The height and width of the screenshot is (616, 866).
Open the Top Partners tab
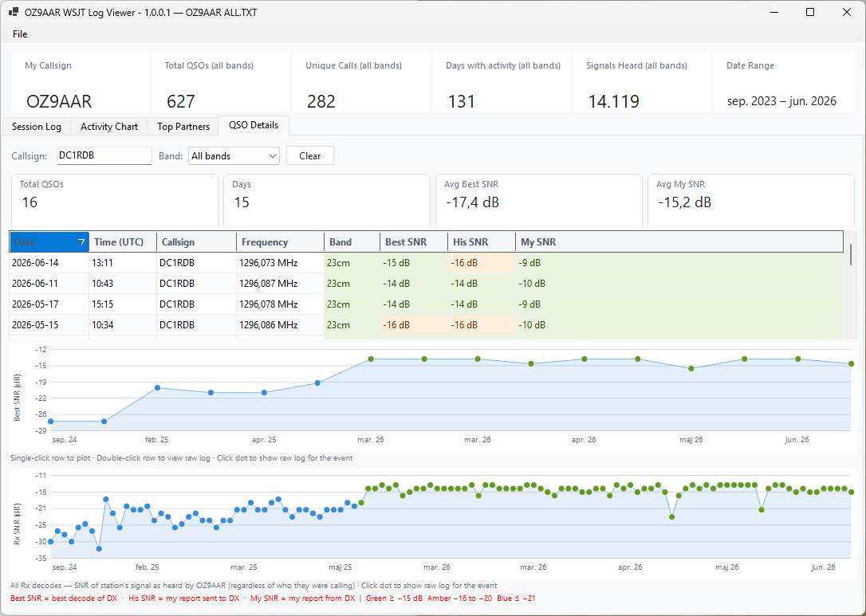pos(183,127)
